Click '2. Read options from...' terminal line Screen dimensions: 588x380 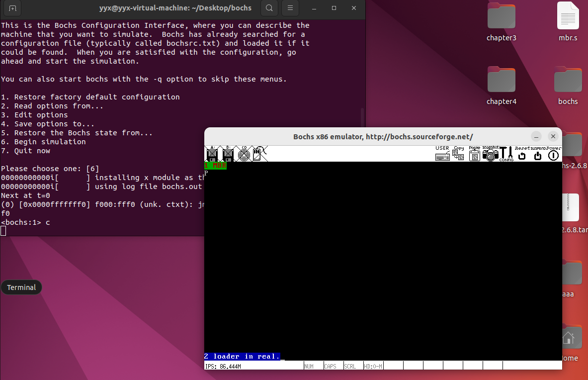point(52,106)
